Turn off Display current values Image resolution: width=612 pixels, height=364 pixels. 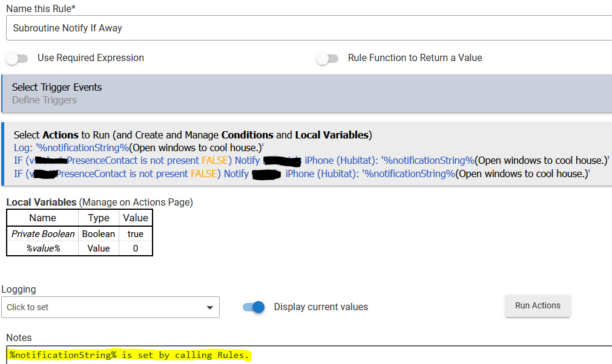click(x=254, y=307)
